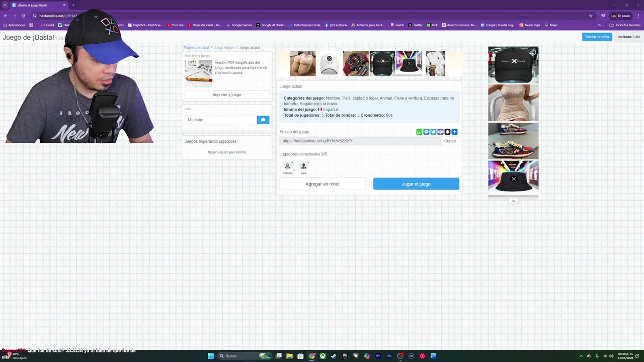Open YouTube bookmark
This screenshot has height=362, width=644.
175,25
